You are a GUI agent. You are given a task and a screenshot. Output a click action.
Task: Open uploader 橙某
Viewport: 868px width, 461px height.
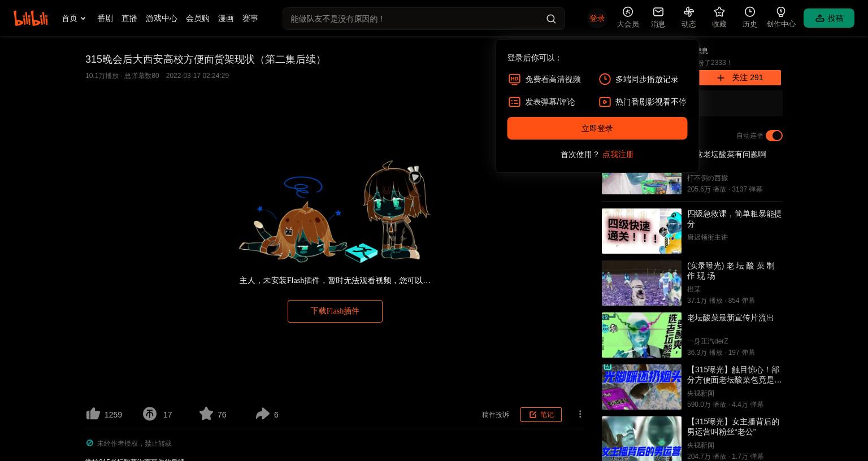(x=694, y=289)
